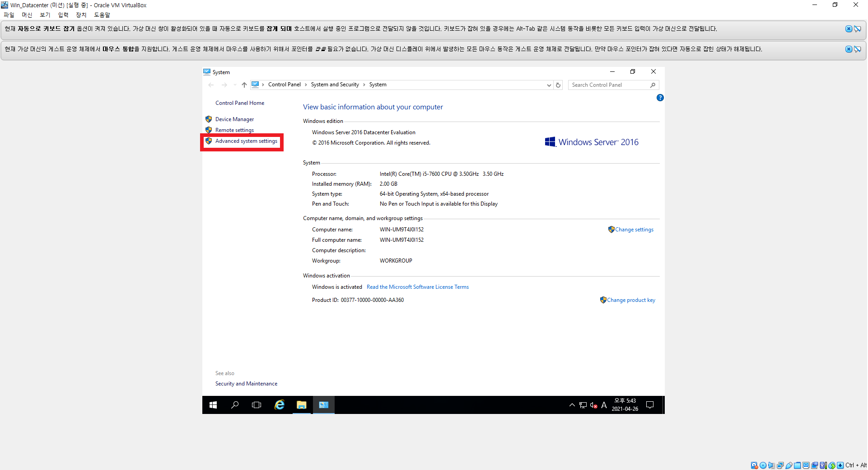Click the computer name value WIN-UM9T4J0I152
The height and width of the screenshot is (470, 868).
coord(401,230)
